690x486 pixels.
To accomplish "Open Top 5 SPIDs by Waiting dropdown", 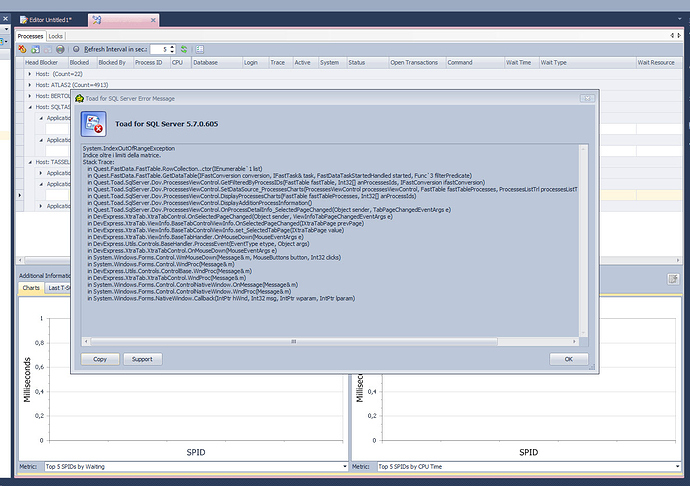I will click(345, 467).
